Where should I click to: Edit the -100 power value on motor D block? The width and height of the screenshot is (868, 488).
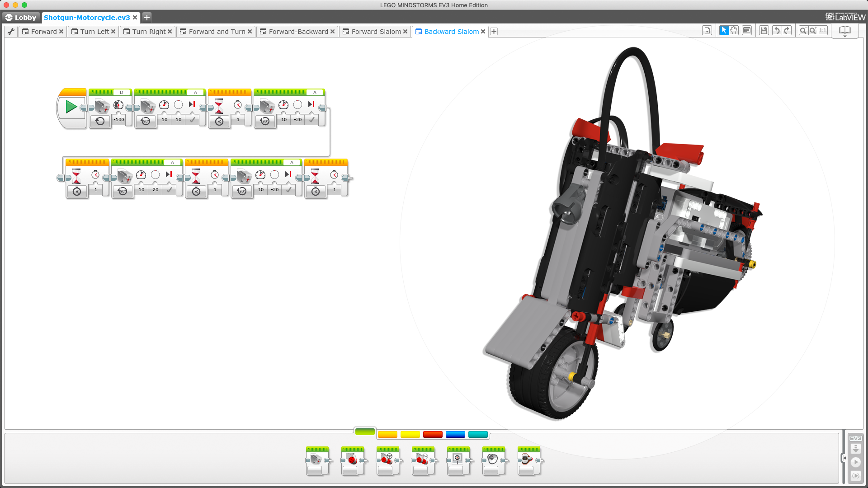click(118, 120)
